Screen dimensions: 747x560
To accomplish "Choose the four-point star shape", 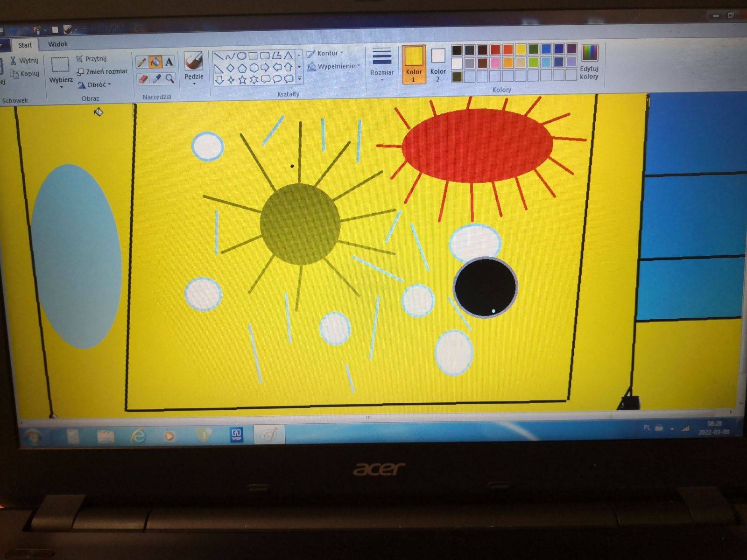I will click(x=231, y=80).
